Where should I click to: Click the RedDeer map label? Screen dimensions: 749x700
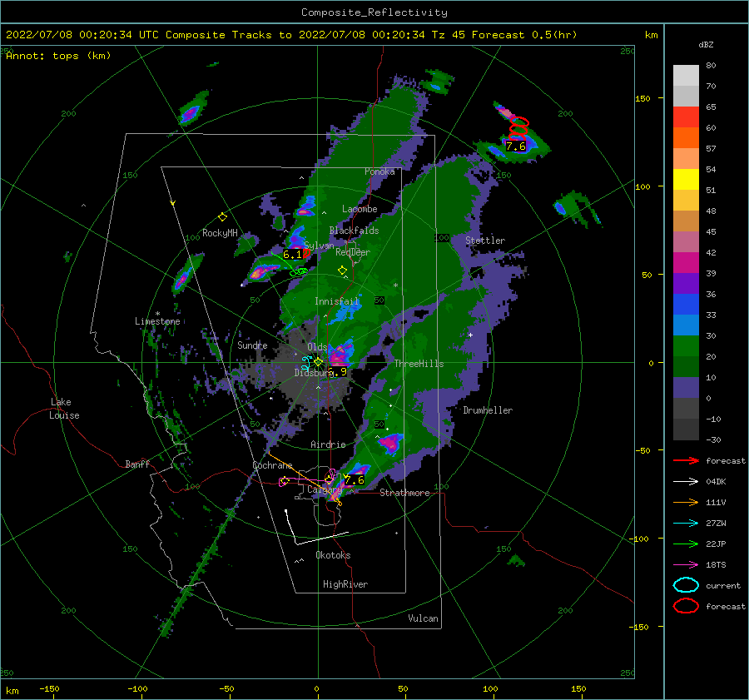(353, 252)
